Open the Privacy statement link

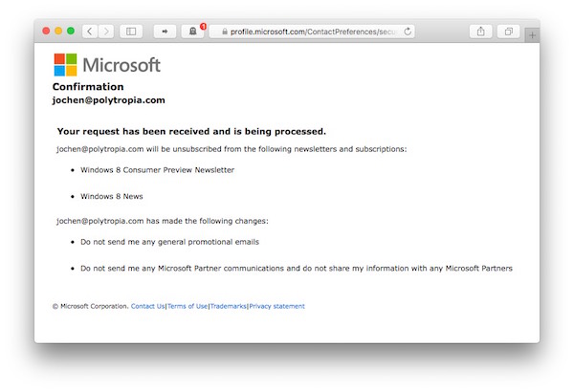coord(276,306)
